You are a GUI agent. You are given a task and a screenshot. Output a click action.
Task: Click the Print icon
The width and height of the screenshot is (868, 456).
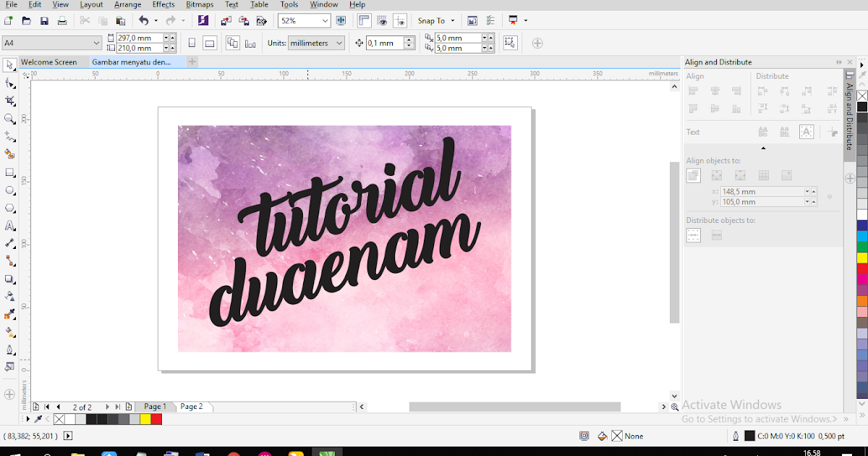pos(62,21)
